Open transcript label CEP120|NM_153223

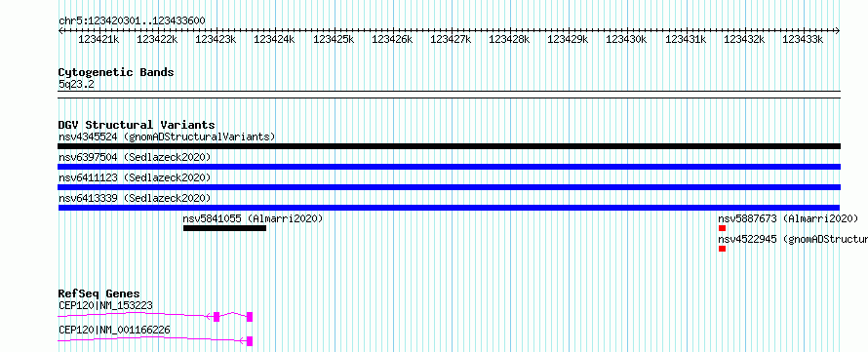105,305
